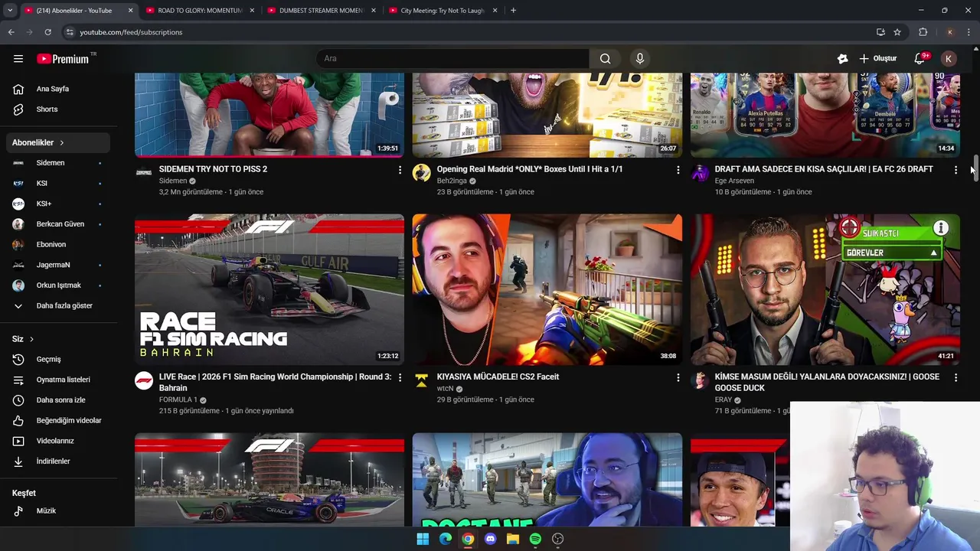
Task: Click the YouTube Premium logo
Action: (x=64, y=59)
